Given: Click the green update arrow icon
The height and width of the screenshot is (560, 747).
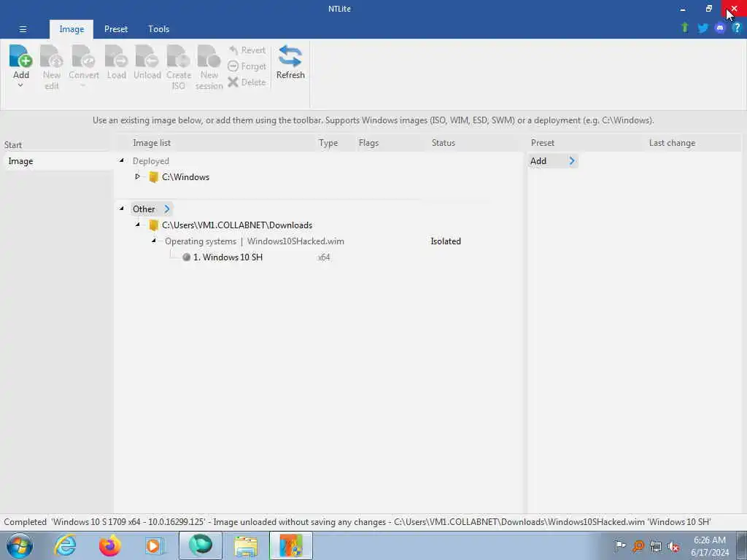Looking at the screenshot, I should coord(685,28).
